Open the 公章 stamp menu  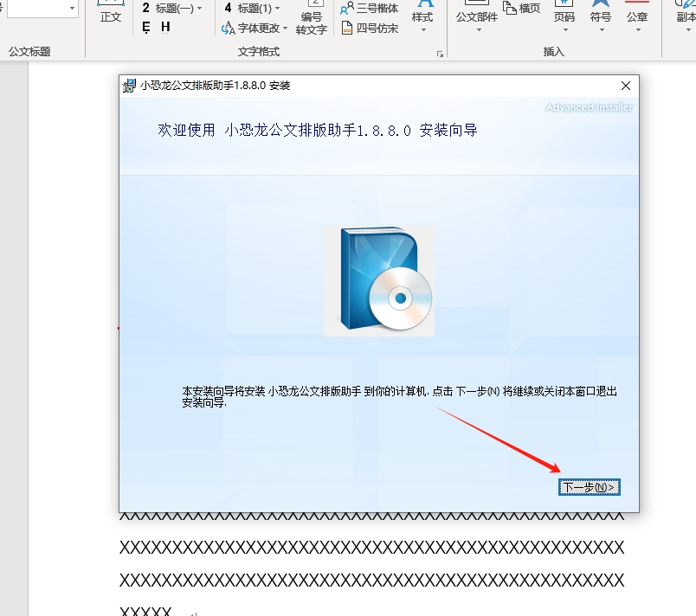[x=637, y=17]
